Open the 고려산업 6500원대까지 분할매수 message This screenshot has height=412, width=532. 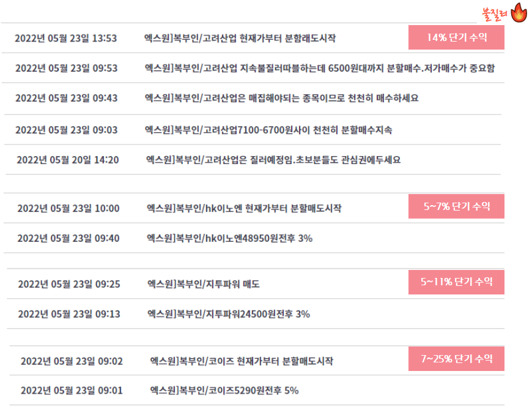click(x=320, y=68)
